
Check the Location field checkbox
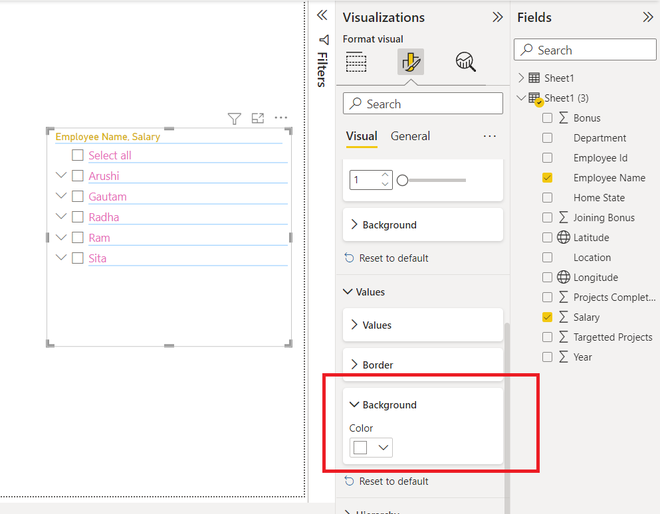(x=547, y=257)
